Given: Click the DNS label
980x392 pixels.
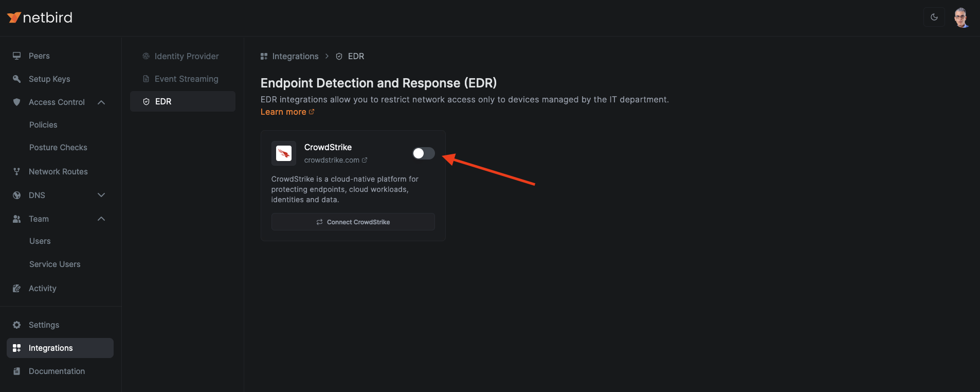Looking at the screenshot, I should 37,195.
